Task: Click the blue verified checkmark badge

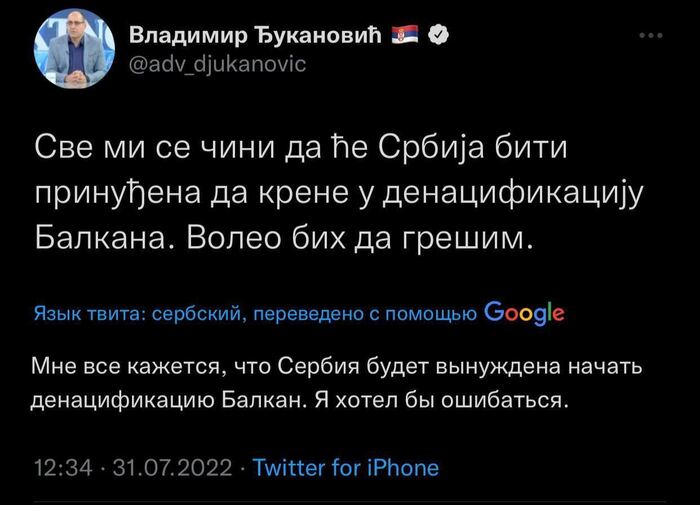Action: click(437, 36)
